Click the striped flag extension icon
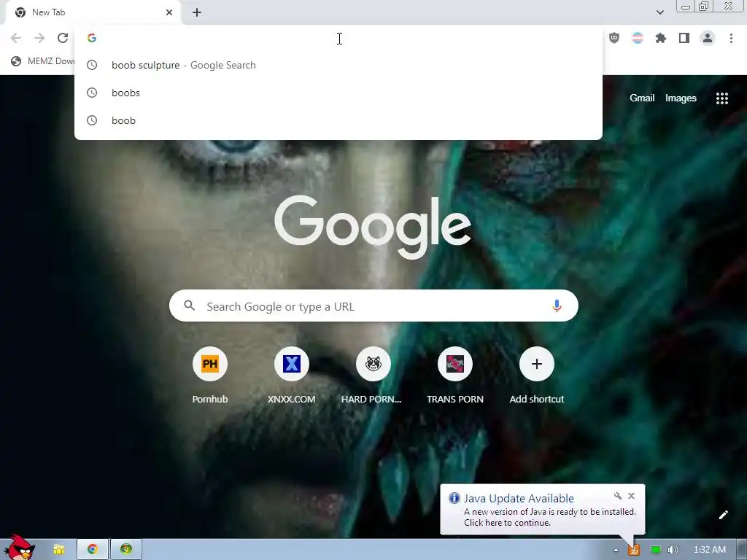747x560 pixels. click(x=638, y=38)
